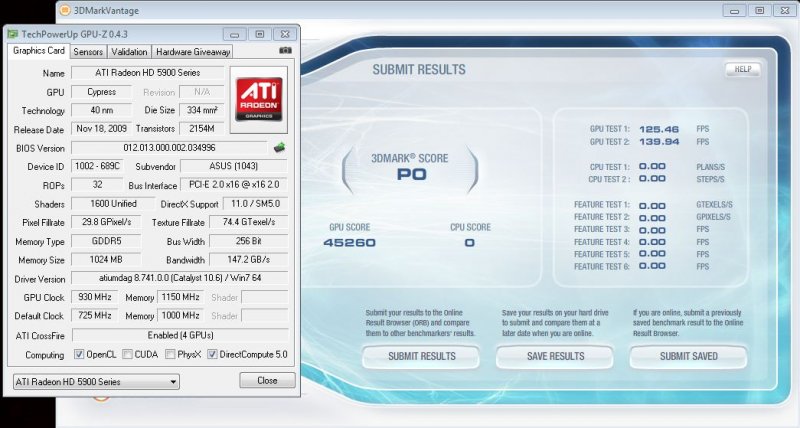Click the DirectX Support value 11.0 / SM5.0
The width and height of the screenshot is (800, 428).
[256, 204]
